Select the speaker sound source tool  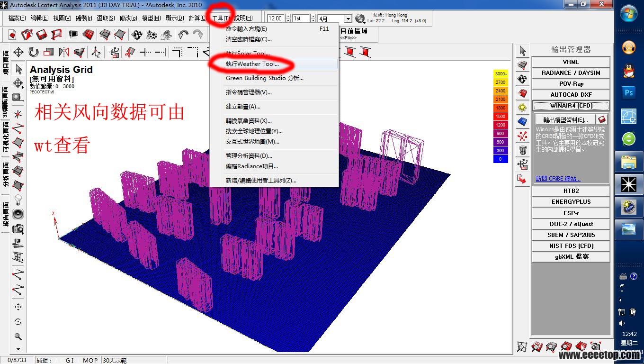click(x=18, y=214)
